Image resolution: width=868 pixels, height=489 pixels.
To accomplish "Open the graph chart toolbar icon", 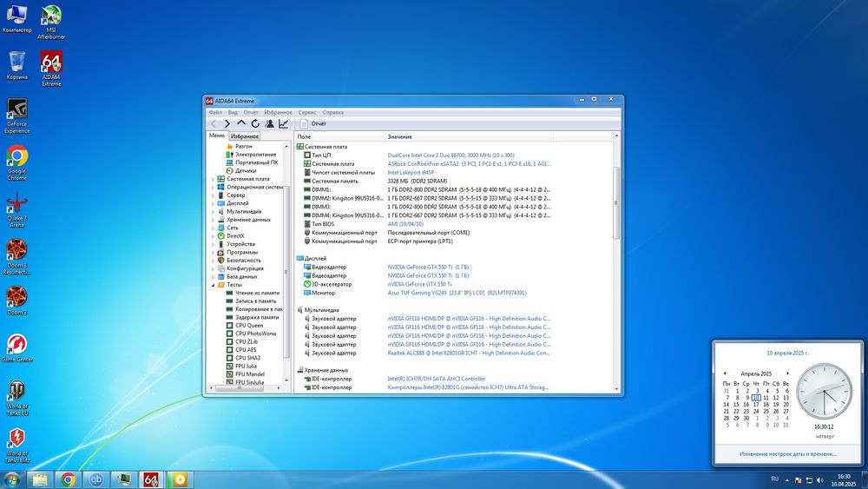I will tap(283, 124).
